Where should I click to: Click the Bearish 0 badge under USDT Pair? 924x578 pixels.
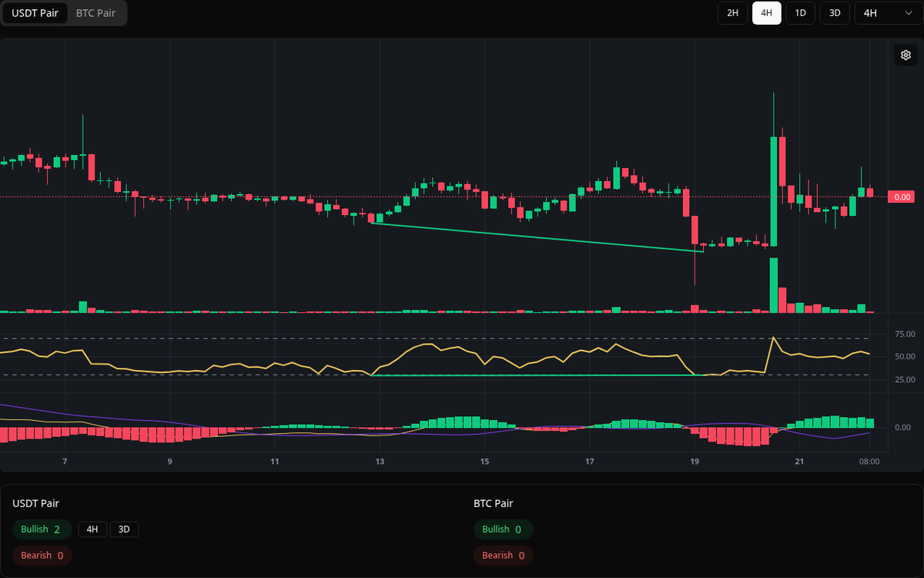(42, 555)
